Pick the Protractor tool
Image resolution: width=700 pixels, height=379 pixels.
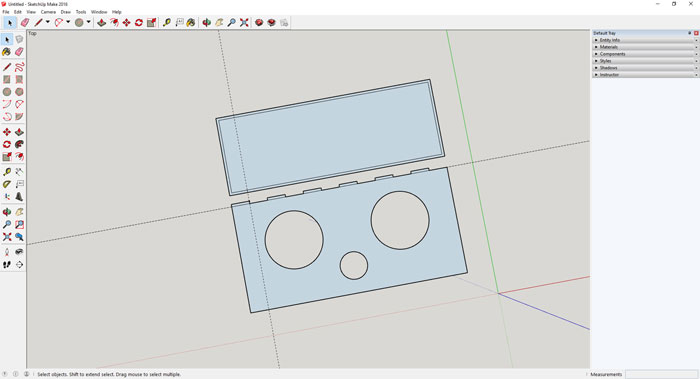[7, 184]
